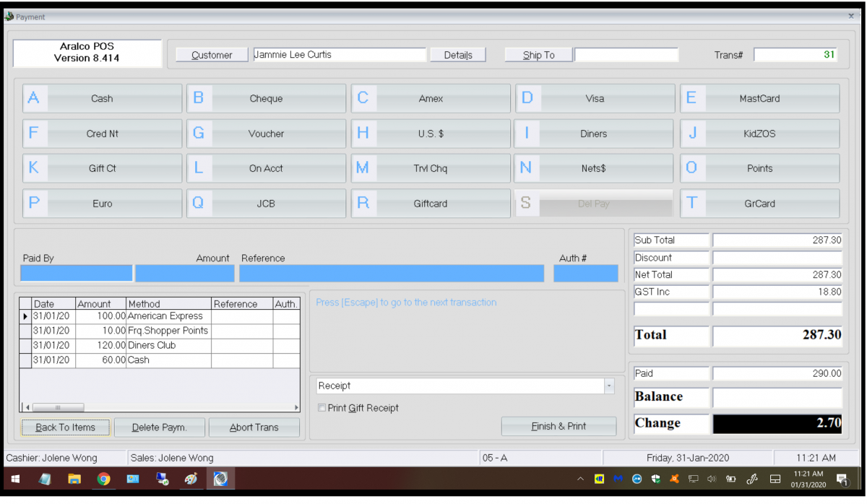Image resolution: width=867 pixels, height=504 pixels.
Task: Open File Explorer from the taskbar
Action: point(74,478)
